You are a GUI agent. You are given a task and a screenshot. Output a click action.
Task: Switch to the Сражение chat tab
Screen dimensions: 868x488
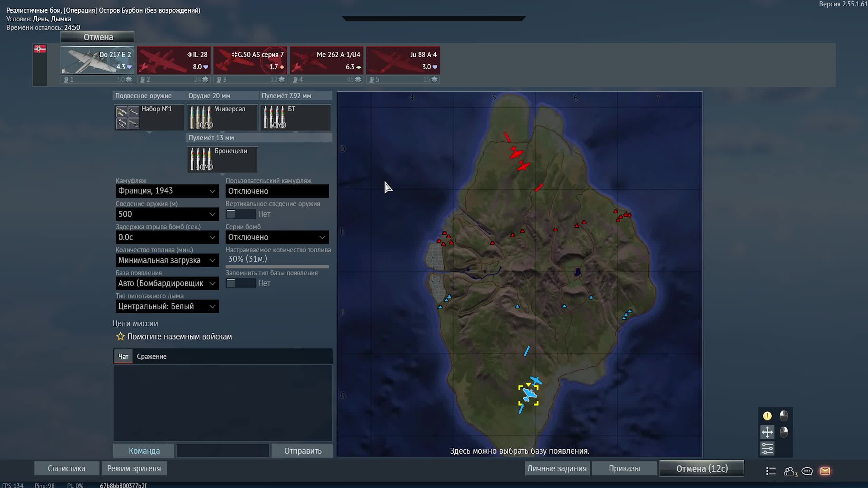pyautogui.click(x=152, y=357)
